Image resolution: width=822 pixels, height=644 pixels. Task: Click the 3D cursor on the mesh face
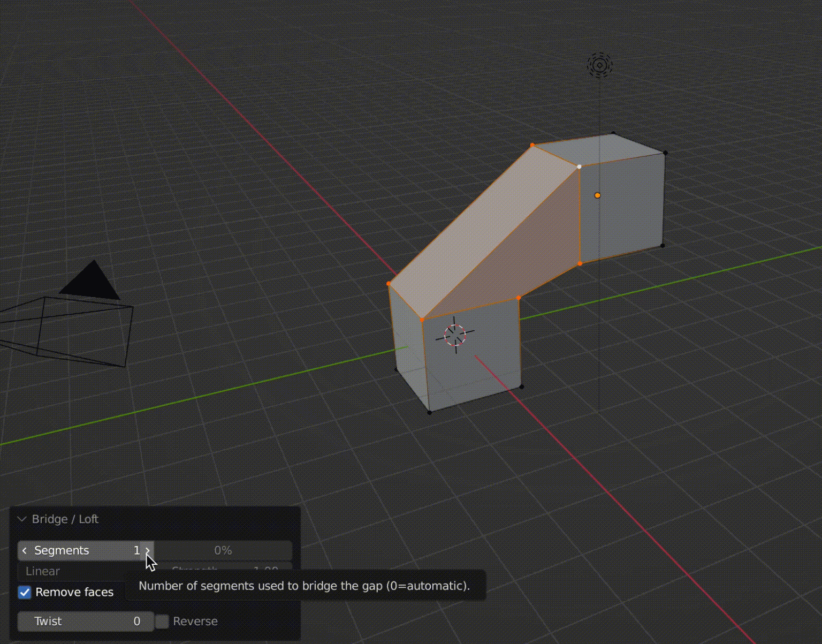[455, 335]
